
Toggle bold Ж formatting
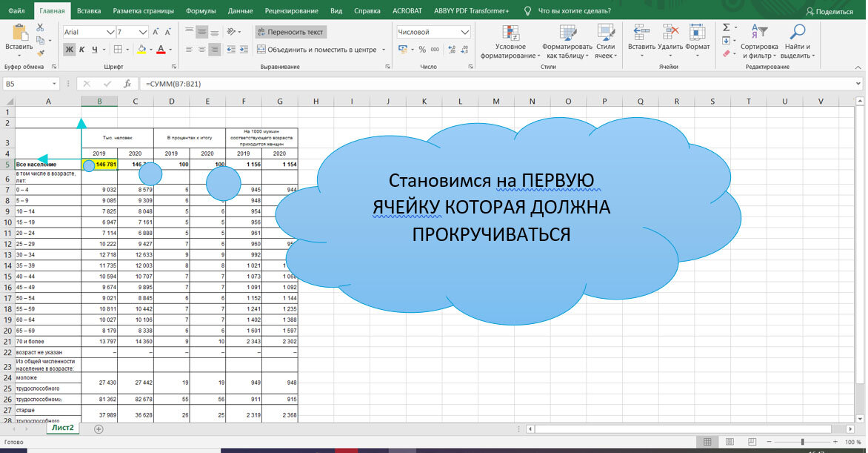tap(69, 50)
